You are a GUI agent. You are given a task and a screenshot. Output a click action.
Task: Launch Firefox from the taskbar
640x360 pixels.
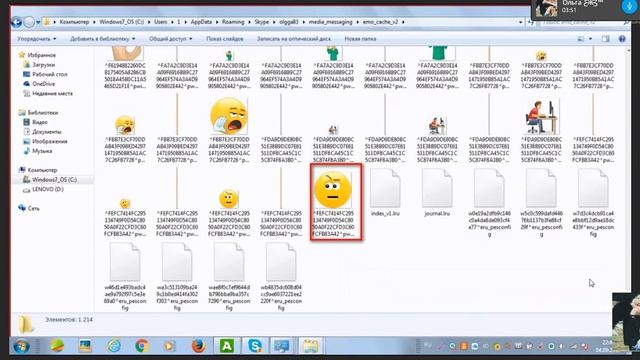pos(198,346)
